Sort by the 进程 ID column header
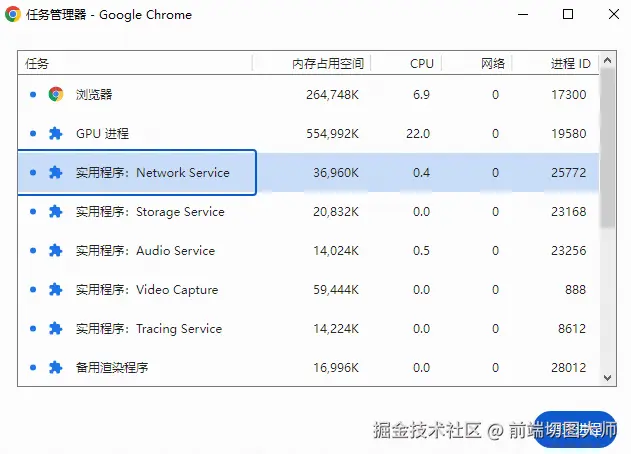 (555, 63)
